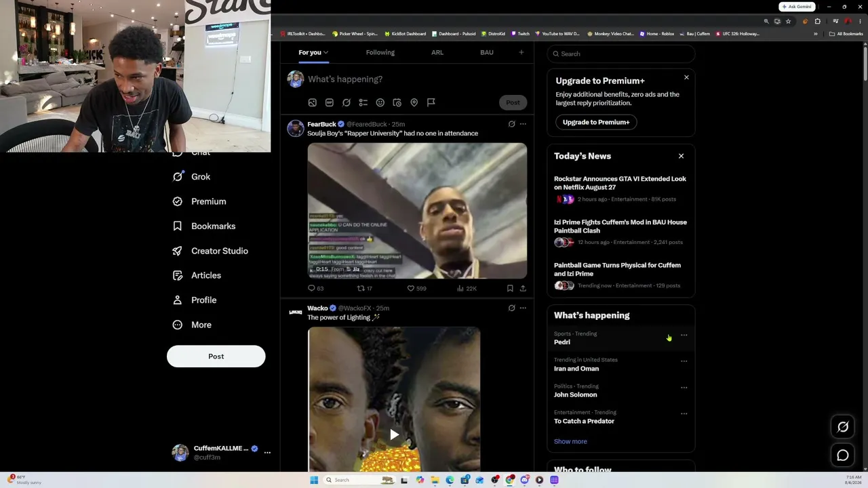Go to Bookmarks in the sidebar
Viewport: 868px width, 488px height.
pyautogui.click(x=203, y=226)
